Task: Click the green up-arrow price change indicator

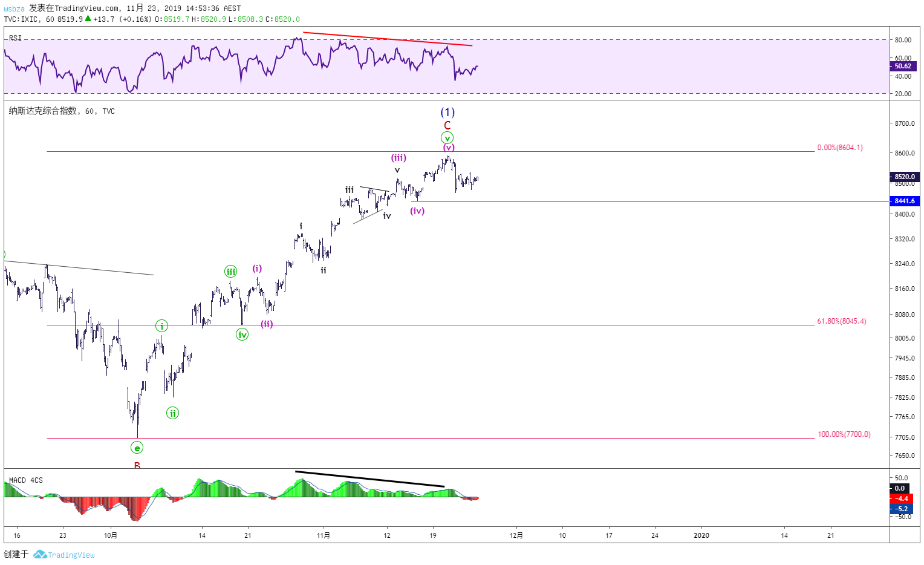Action: (x=88, y=19)
